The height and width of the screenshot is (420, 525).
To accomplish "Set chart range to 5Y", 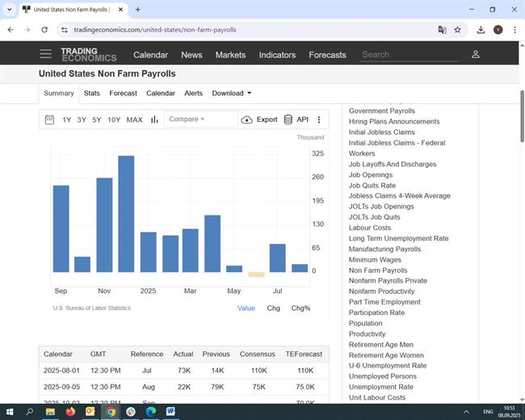I will (97, 120).
